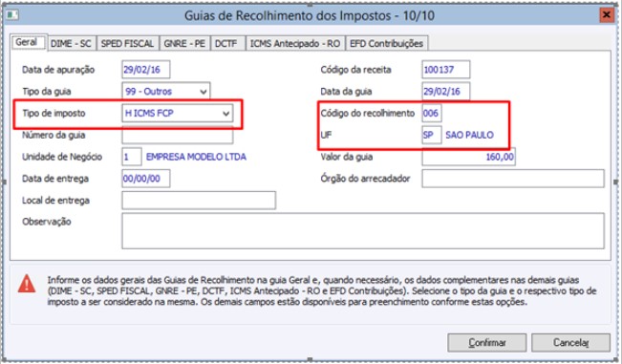Open EFD Contribuições tab

click(387, 44)
